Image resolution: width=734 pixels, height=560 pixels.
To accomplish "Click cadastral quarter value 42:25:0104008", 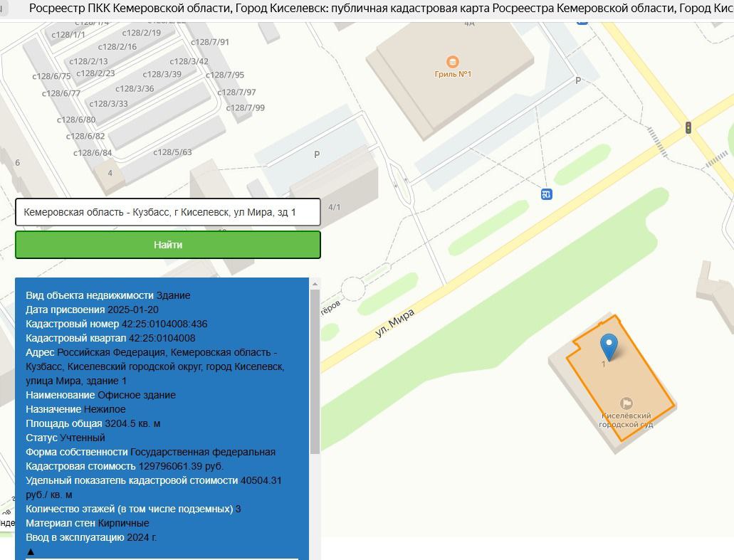I will [x=162, y=338].
